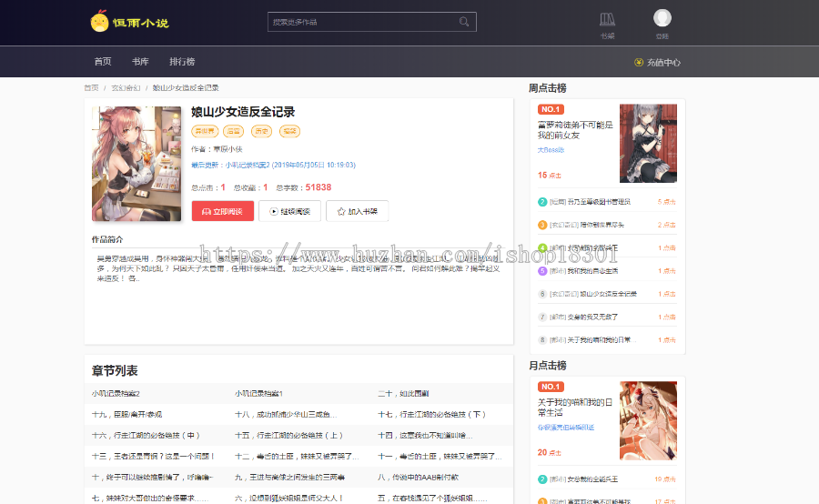Image resolution: width=819 pixels, height=504 pixels.
Task: Open chapter 九，王进与高俅之间发生的三两事
Action: 289,477
